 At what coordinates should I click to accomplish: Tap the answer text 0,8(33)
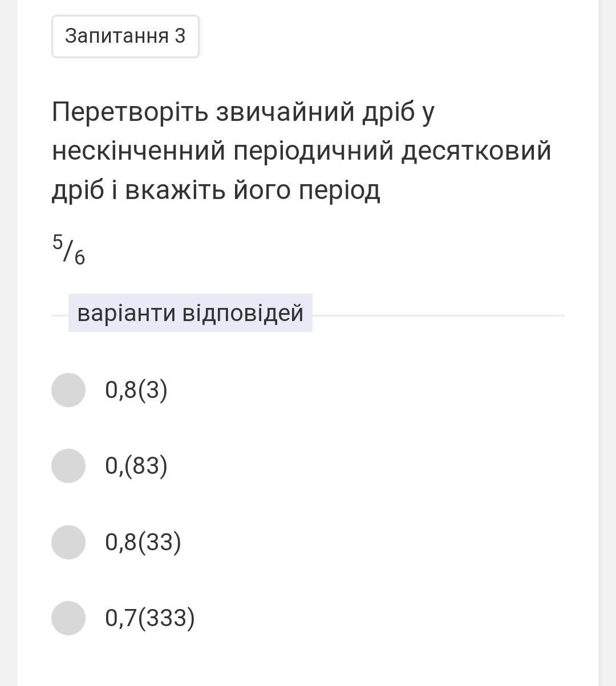point(143,542)
